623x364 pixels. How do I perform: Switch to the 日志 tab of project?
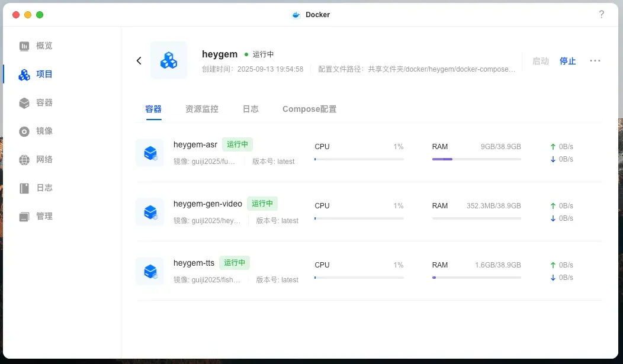pyautogui.click(x=251, y=109)
